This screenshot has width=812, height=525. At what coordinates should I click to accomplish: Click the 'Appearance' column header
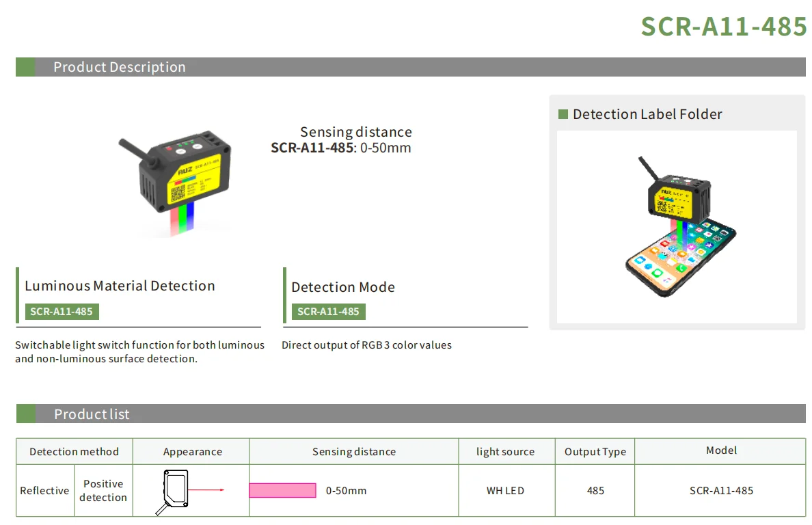coord(192,451)
